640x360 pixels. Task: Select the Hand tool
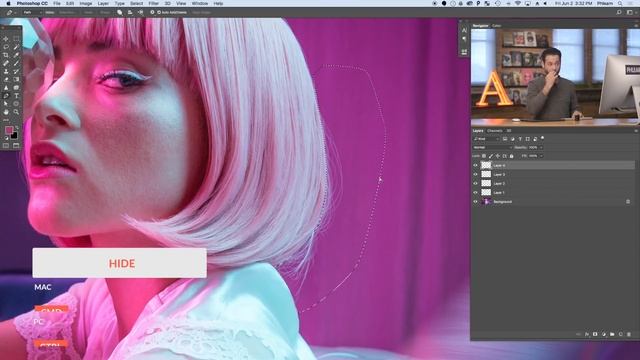pyautogui.click(x=6, y=112)
